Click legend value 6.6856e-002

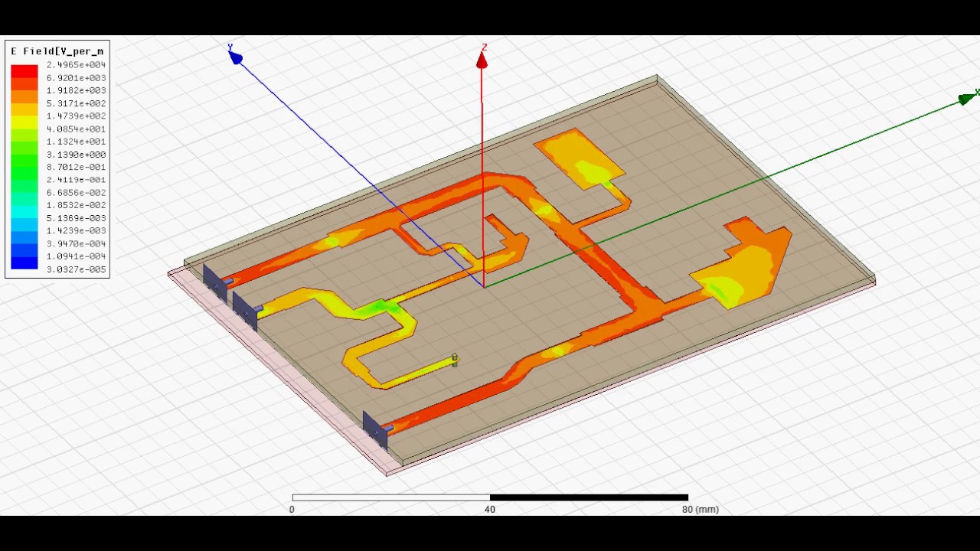point(76,193)
